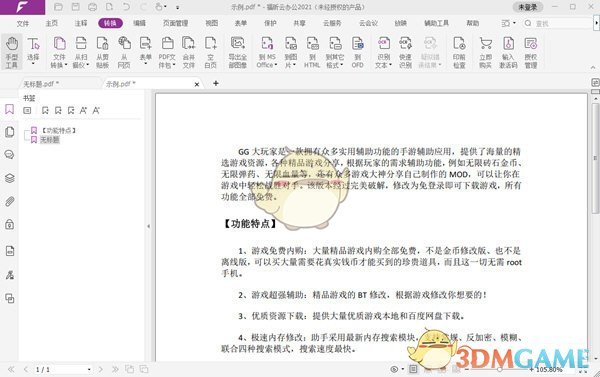Select the Hand tool (手型工具)
The height and width of the screenshot is (377, 600).
point(11,52)
